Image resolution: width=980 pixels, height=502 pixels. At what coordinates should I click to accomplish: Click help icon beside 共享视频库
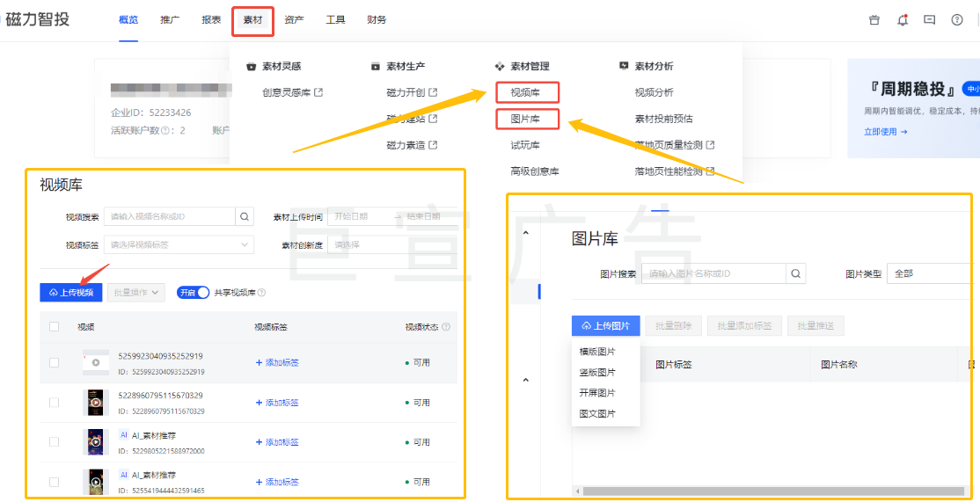[262, 292]
